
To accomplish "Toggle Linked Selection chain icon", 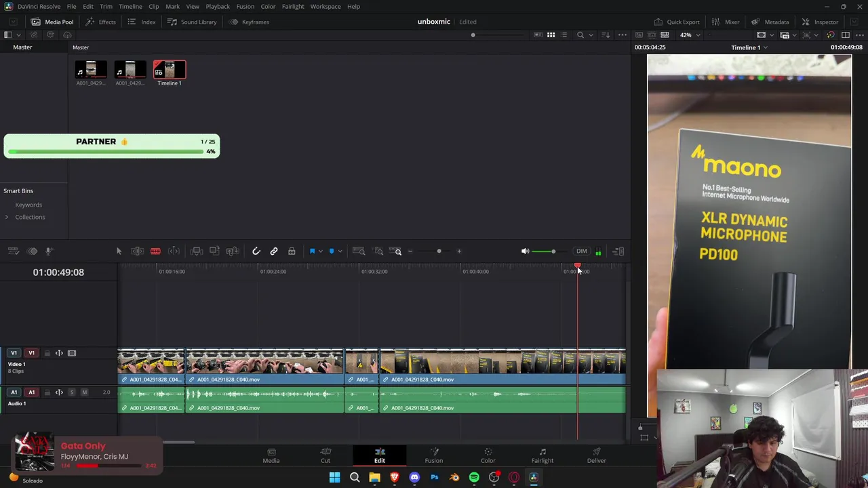I will click(274, 251).
